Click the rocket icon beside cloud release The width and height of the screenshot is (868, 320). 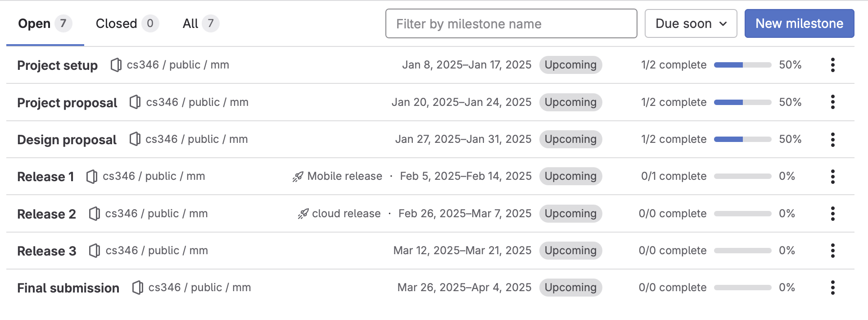pyautogui.click(x=303, y=214)
